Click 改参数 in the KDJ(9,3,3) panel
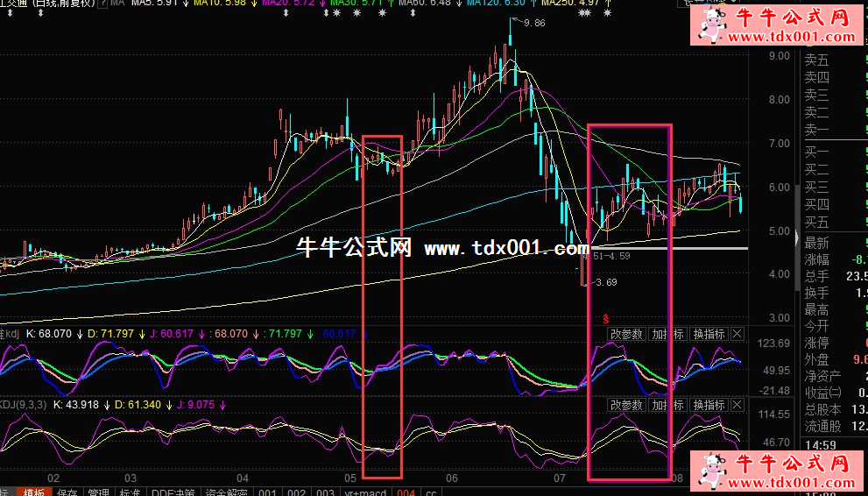 click(626, 405)
